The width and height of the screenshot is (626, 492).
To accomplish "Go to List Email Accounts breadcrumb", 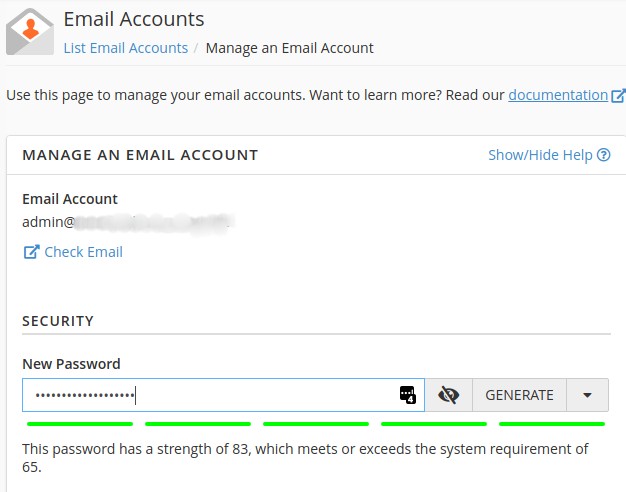I will coord(125,48).
